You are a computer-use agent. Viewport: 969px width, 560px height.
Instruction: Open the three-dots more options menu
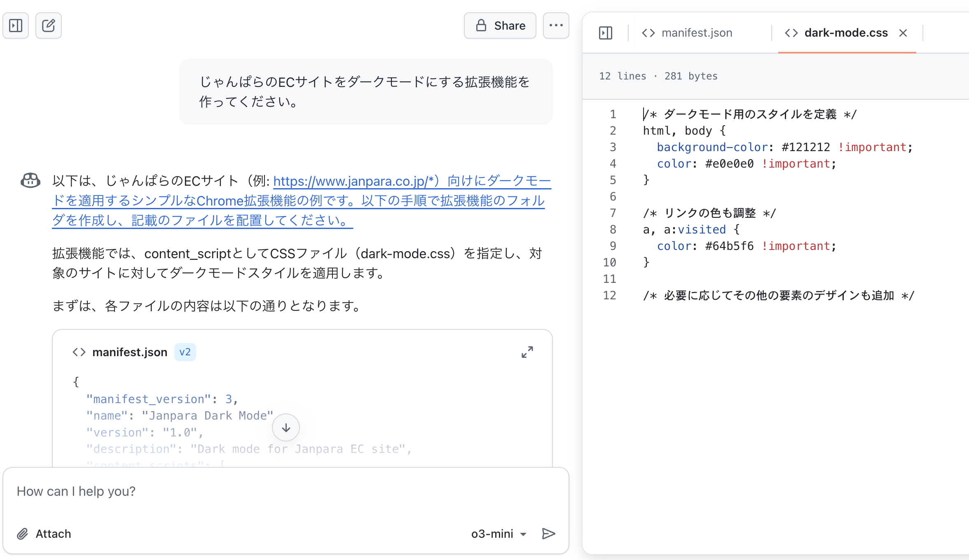(x=556, y=26)
